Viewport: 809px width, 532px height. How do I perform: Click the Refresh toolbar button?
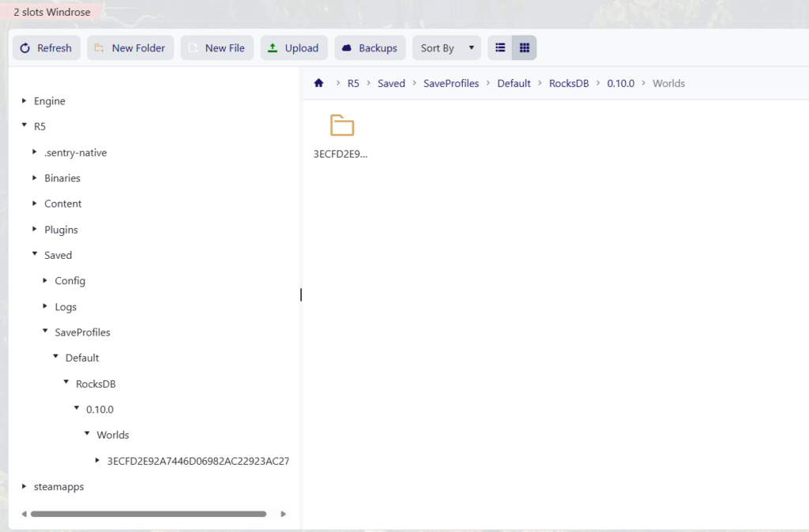point(46,48)
